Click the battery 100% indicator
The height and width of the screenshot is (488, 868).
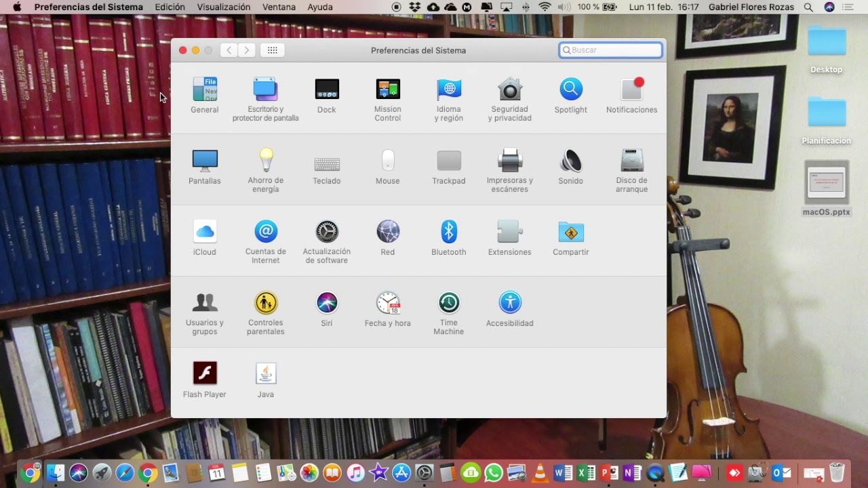(x=597, y=7)
